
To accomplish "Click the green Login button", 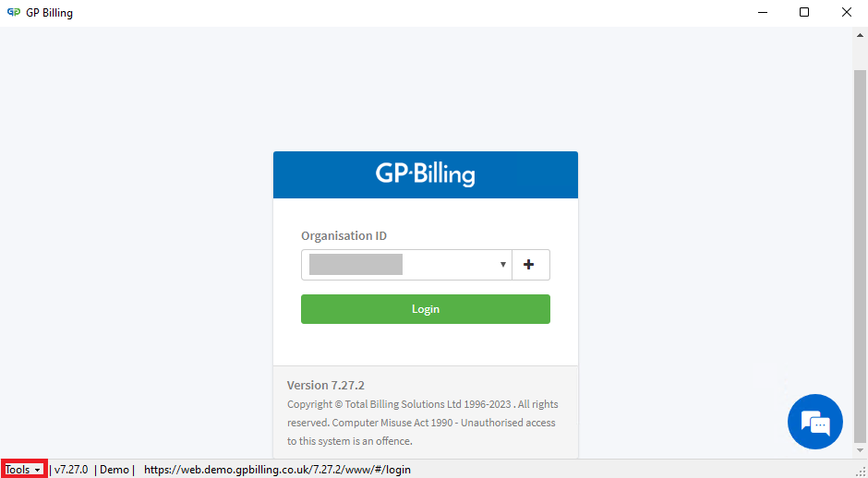I will click(x=425, y=309).
